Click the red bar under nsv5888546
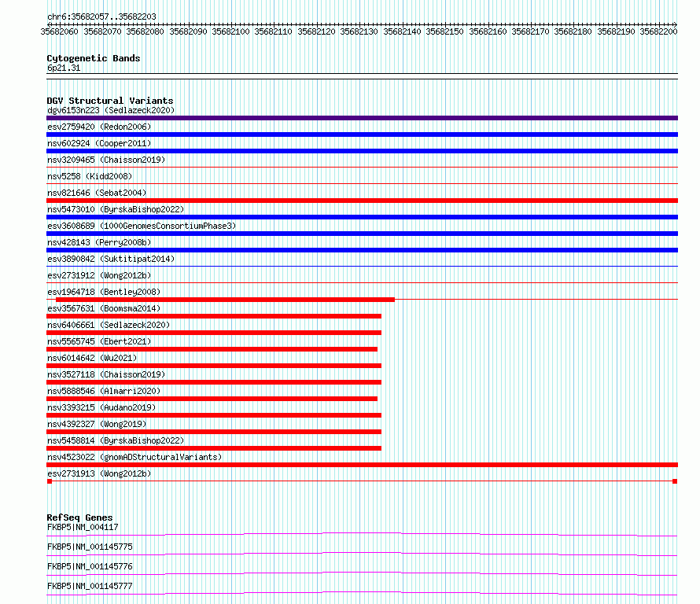Screen dimensions: 700x604 click(212, 399)
